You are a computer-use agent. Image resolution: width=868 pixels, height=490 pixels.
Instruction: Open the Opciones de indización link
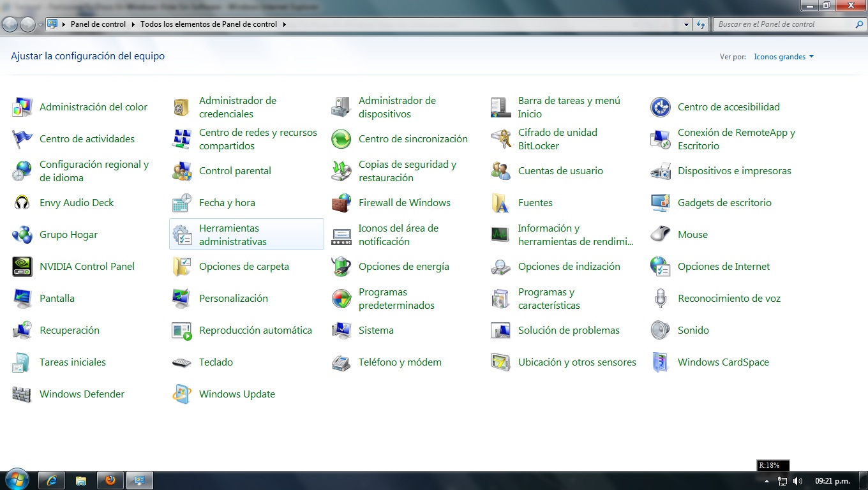(x=569, y=267)
